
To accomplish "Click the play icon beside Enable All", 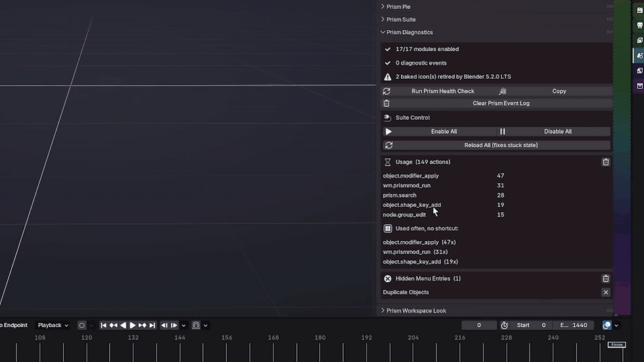I will click(x=388, y=131).
